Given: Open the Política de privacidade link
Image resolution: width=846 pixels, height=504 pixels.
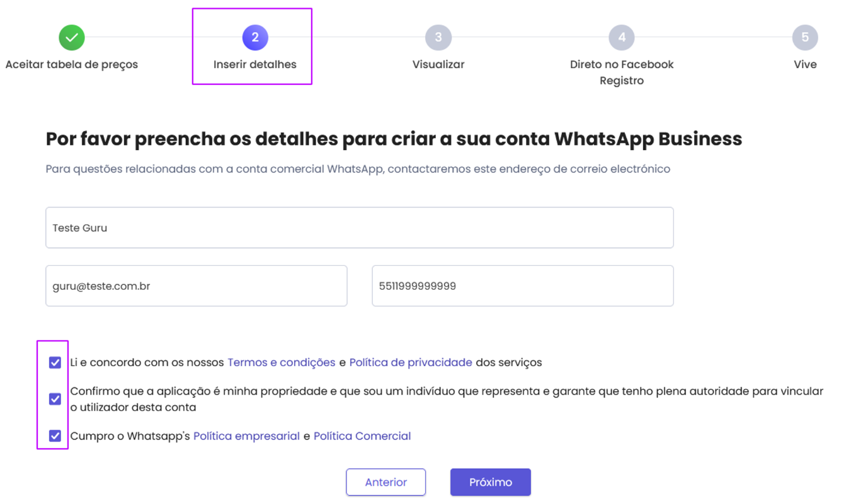Looking at the screenshot, I should (411, 363).
